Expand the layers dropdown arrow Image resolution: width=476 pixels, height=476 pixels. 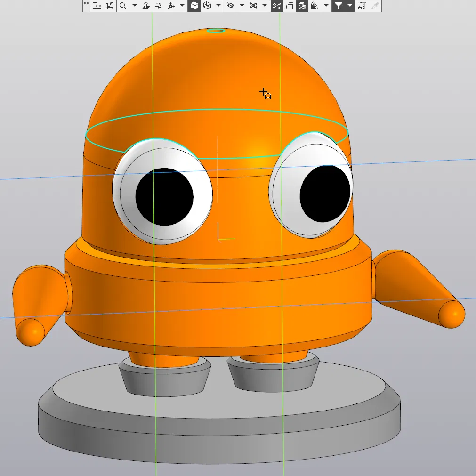[x=326, y=6]
